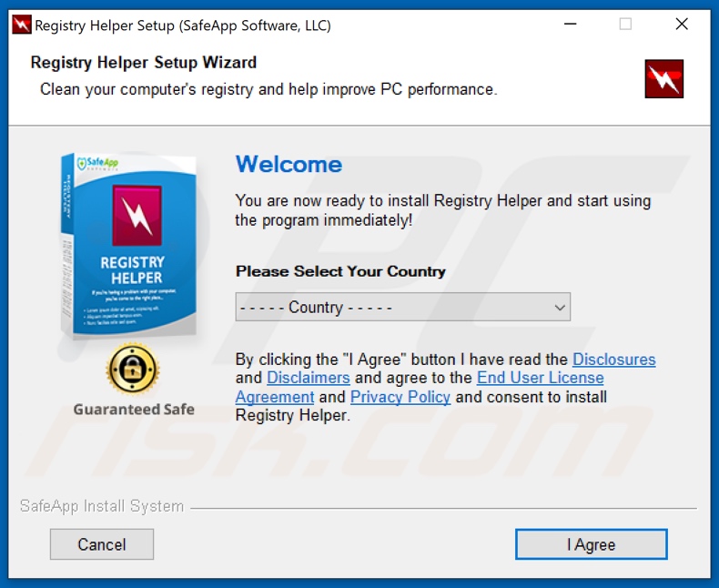Click the 'SafeApp Install System' text
719x588 pixels.
102,506
